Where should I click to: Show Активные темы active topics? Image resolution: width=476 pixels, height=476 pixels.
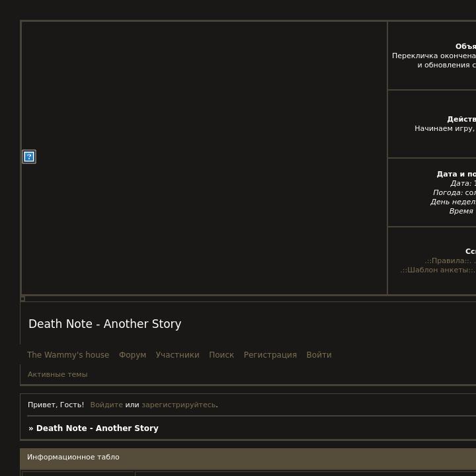coord(58,374)
